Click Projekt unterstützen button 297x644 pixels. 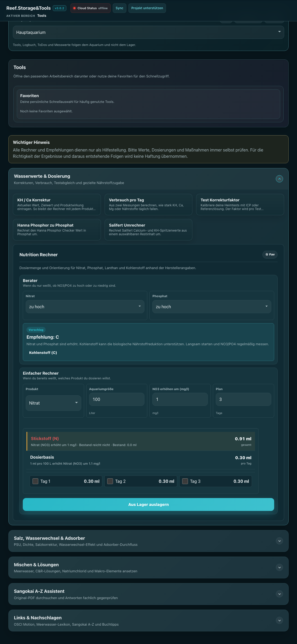(147, 8)
